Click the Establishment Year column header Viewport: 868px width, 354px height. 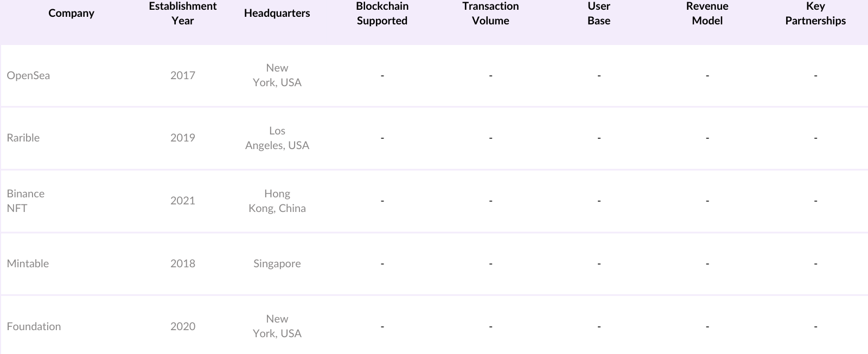(183, 14)
